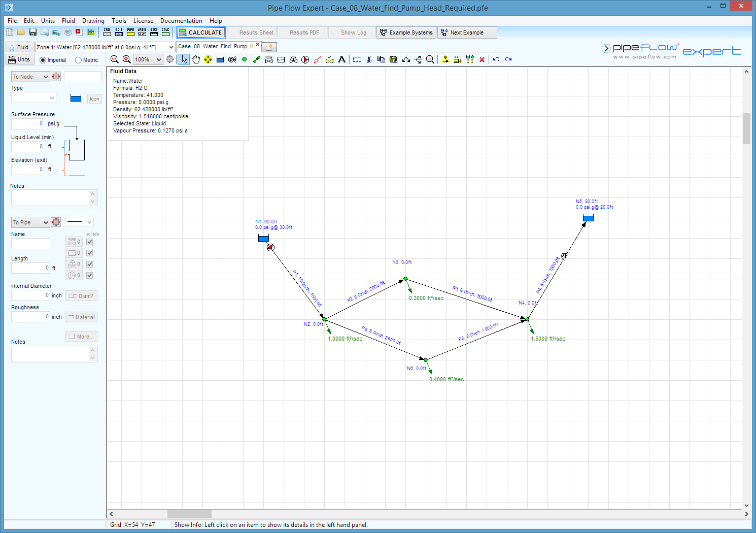Click the pump symbol on pipe P1
The image size is (756, 533).
click(270, 247)
